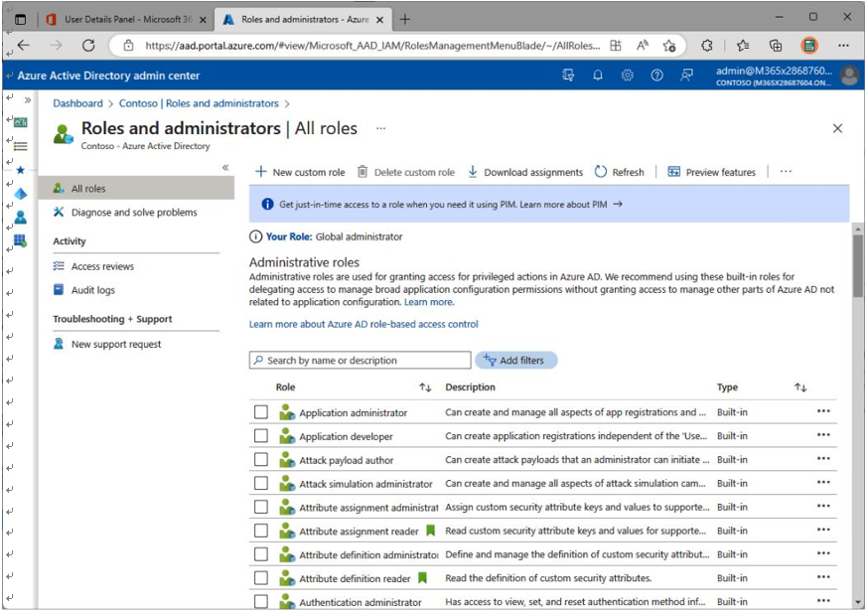Check the Application administrator checkbox
This screenshot has width=868, height=613.
[261, 412]
